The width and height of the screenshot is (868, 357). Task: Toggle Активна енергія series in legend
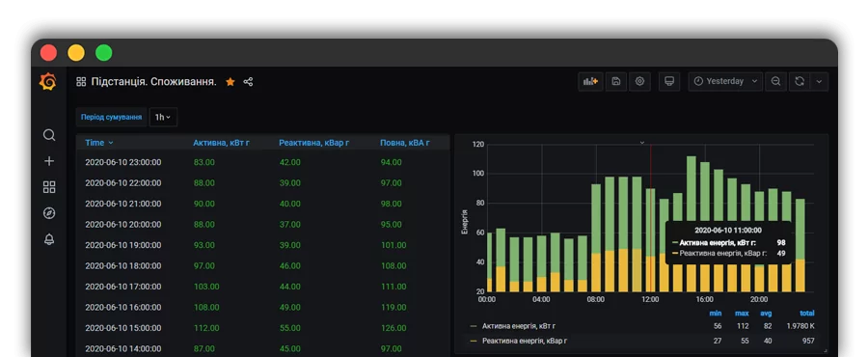point(519,326)
